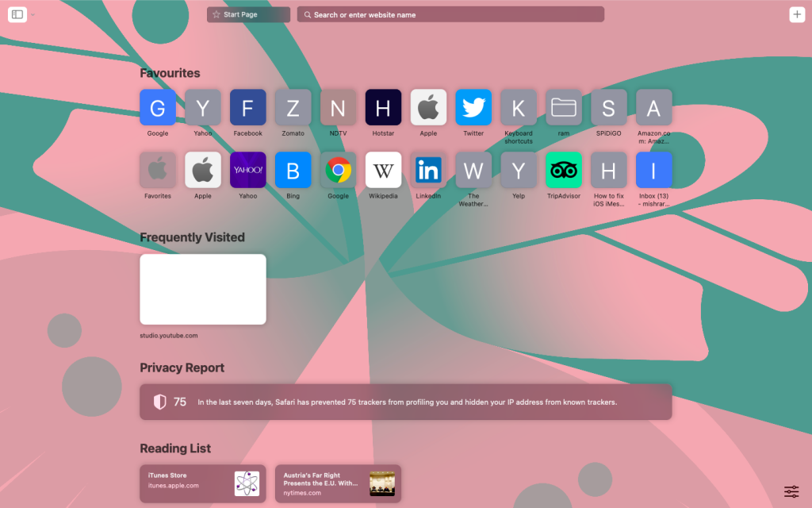The height and width of the screenshot is (508, 812).
Task: Open the Hotstar favourite
Action: [383, 107]
